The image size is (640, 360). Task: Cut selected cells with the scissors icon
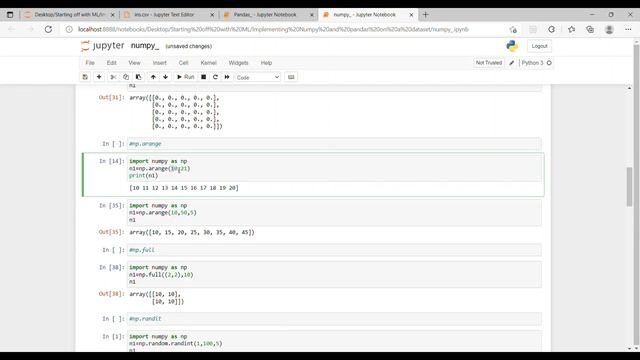[113, 77]
